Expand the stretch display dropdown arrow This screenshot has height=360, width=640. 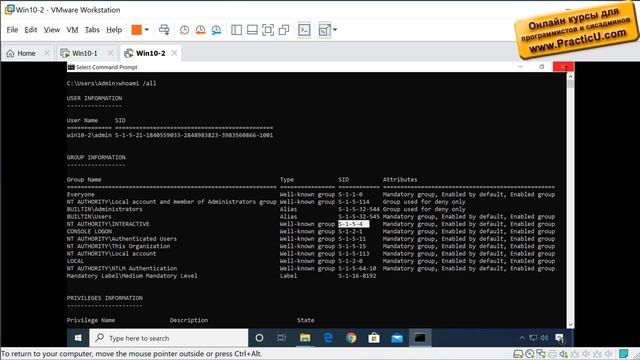click(335, 30)
